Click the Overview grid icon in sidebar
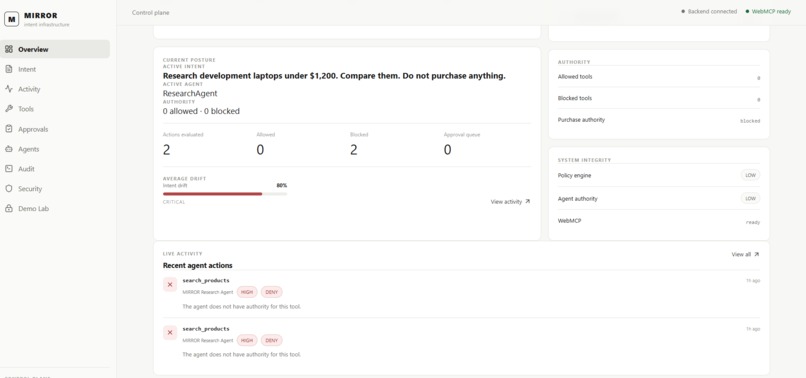Screen dimensions: 806x378 tap(9, 49)
